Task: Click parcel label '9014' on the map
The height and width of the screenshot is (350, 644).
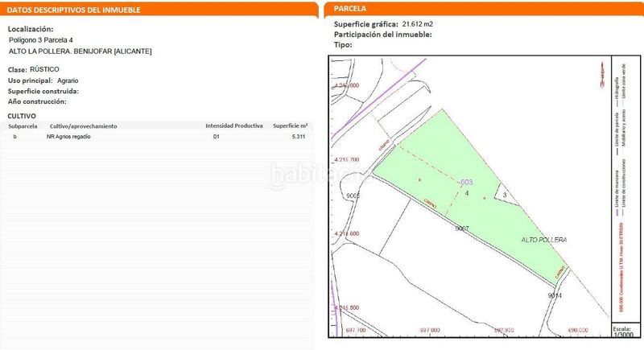Action: [555, 295]
